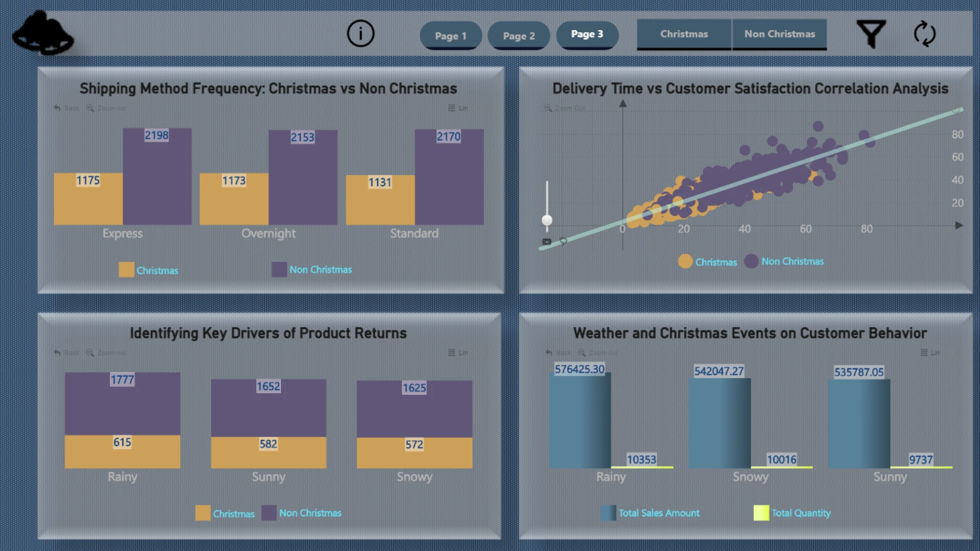Image resolution: width=980 pixels, height=551 pixels.
Task: Toggle Christmas legend marker in the scatter chart
Action: pyautogui.click(x=685, y=261)
